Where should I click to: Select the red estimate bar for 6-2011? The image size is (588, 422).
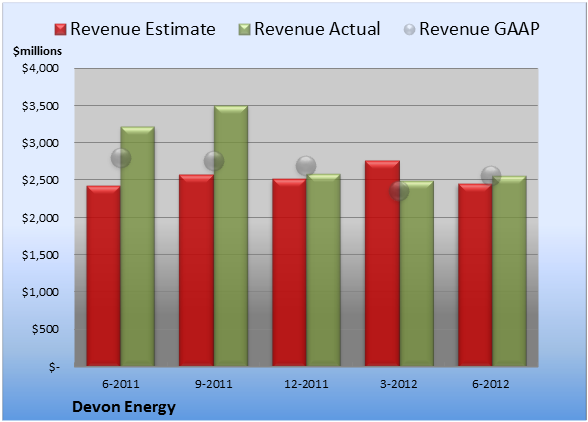[x=104, y=276]
